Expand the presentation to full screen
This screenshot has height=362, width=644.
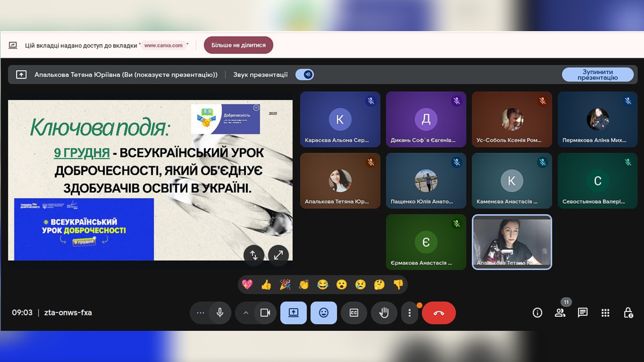point(278,255)
